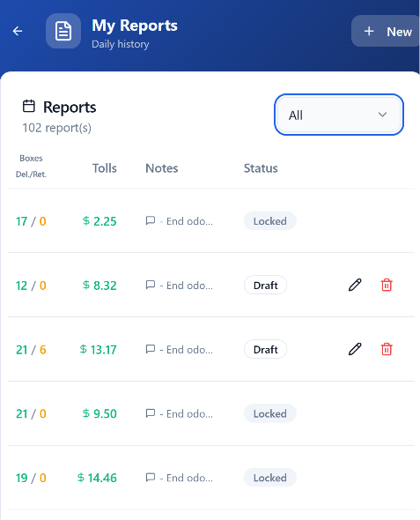Click Draft badge in $ 13.17 row

coord(265,349)
